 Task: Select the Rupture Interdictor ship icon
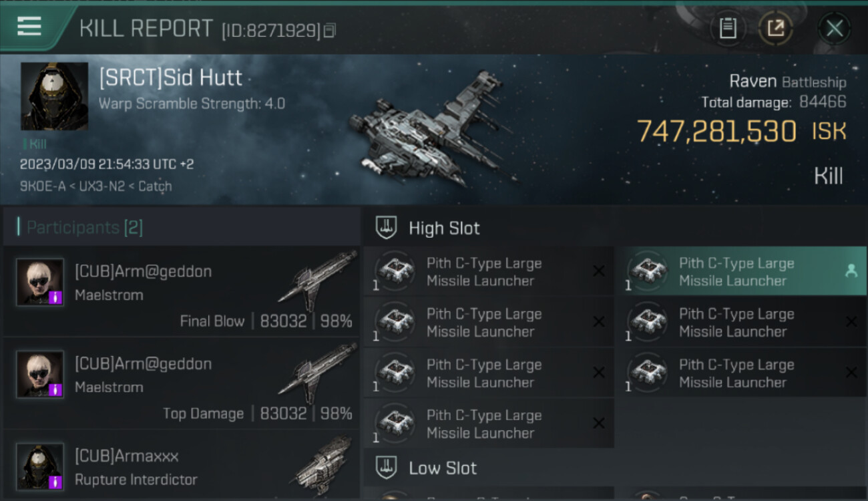(323, 465)
